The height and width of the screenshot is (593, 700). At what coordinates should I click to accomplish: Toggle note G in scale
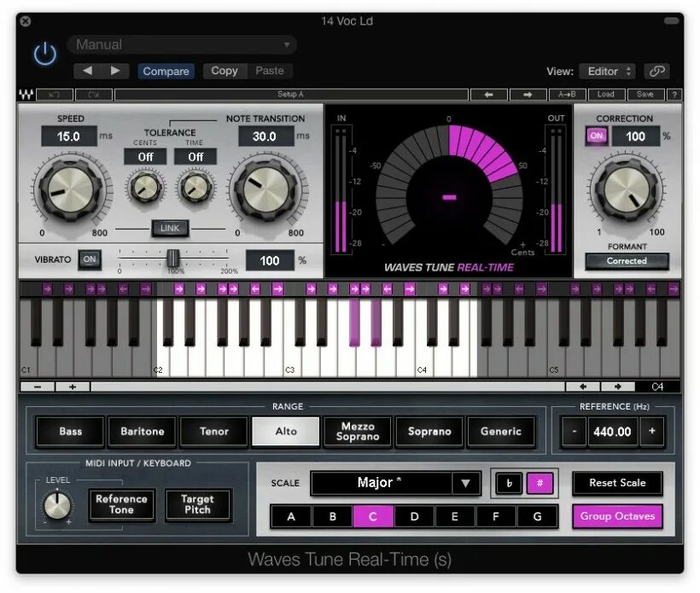pyautogui.click(x=537, y=517)
